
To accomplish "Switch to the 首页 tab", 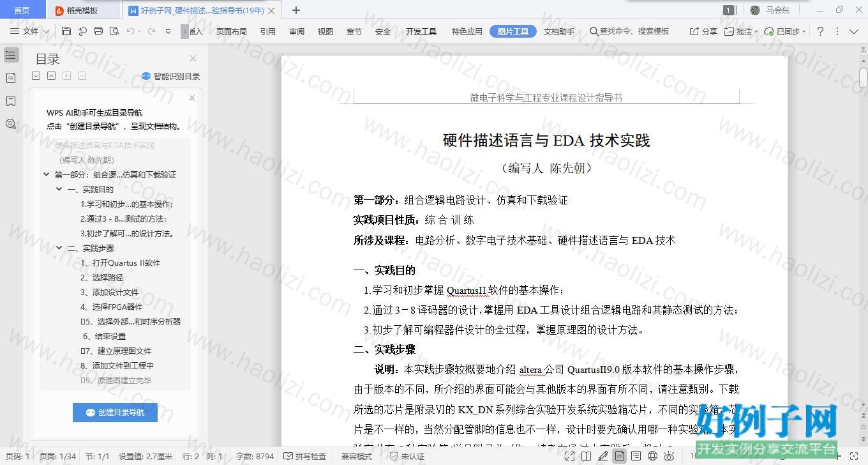I will [22, 10].
